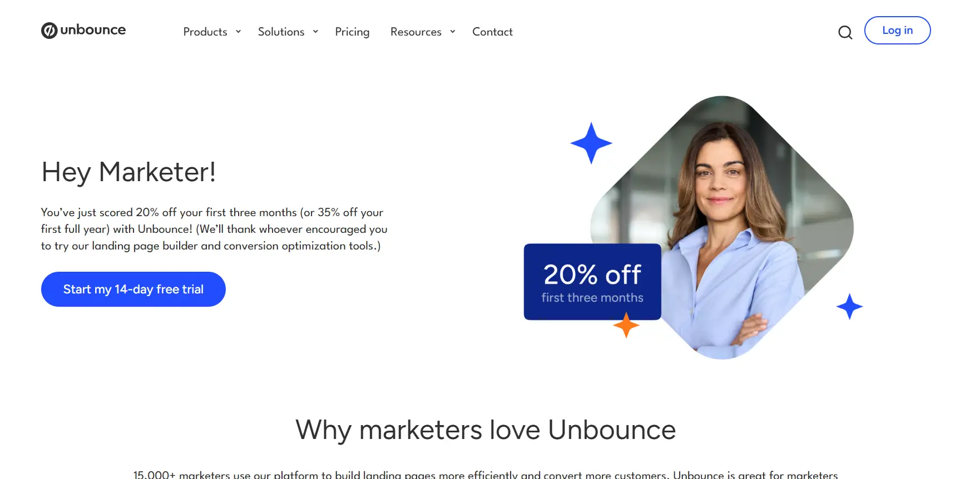Click the Hey Marketer! heading
The image size is (980, 479).
tap(128, 172)
